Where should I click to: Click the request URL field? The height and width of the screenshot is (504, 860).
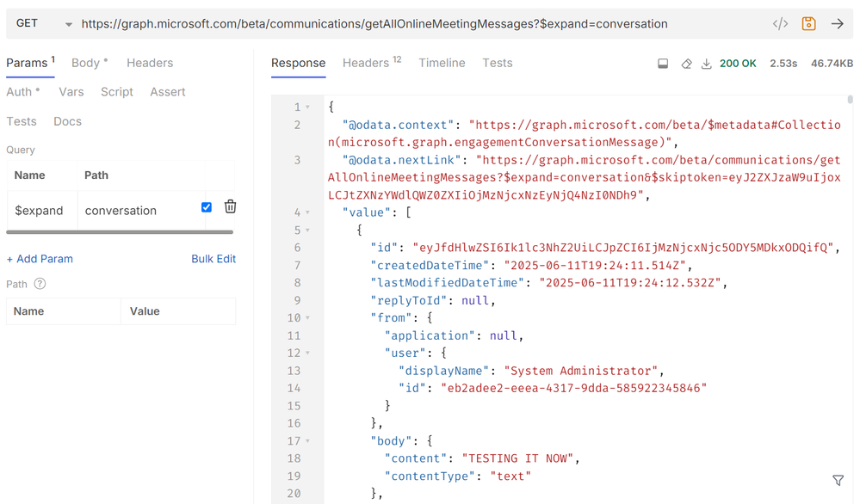click(x=374, y=23)
